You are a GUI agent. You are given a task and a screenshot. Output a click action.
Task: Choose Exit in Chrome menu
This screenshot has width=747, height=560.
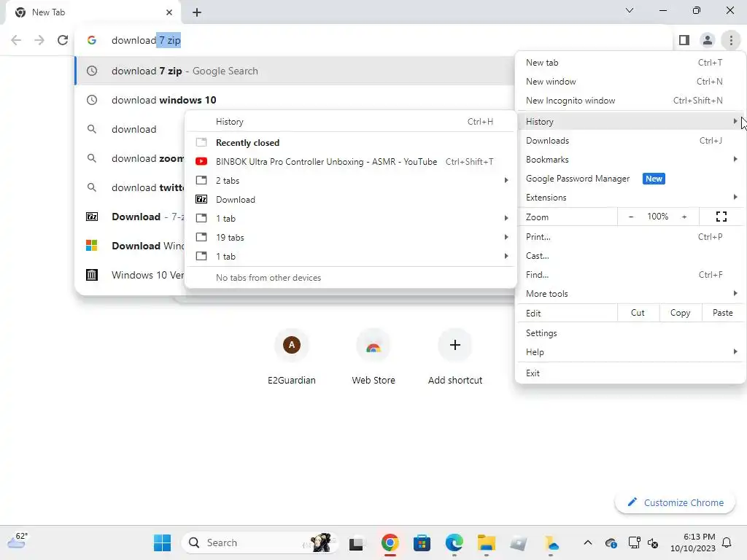[630, 373]
